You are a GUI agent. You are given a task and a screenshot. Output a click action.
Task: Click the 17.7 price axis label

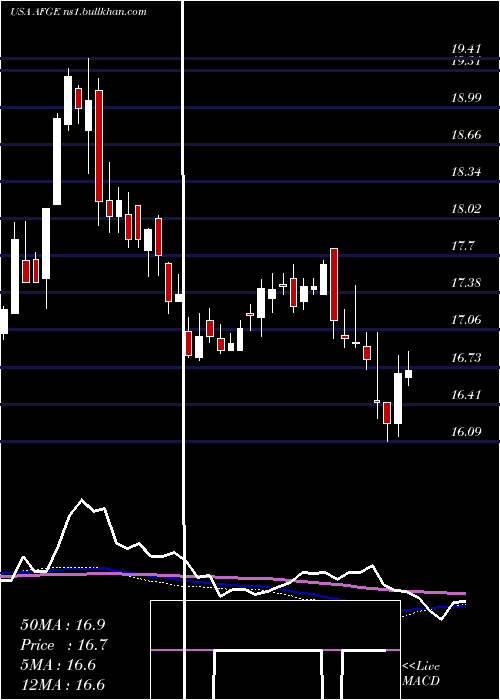click(x=463, y=246)
